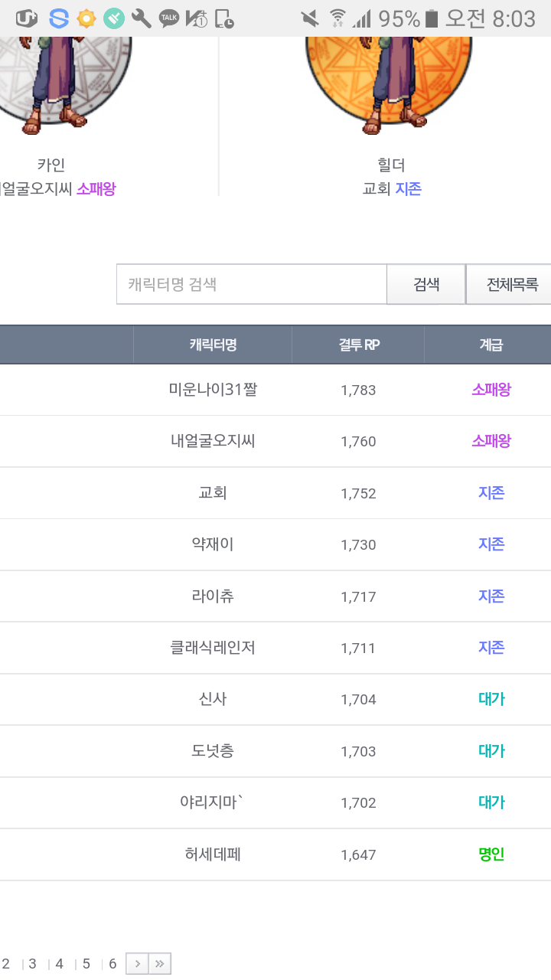Click the next page single arrow
Viewport: 551px width, 980px height.
click(x=137, y=963)
